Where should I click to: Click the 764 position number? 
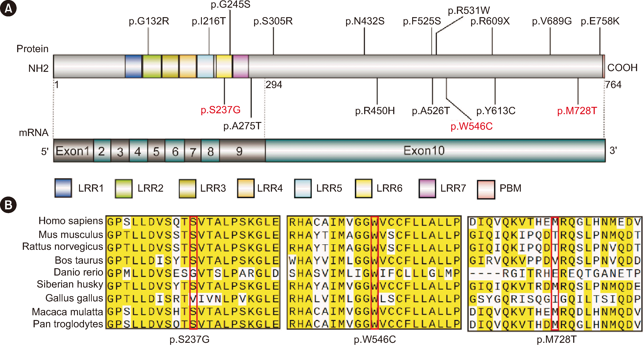[x=613, y=85]
